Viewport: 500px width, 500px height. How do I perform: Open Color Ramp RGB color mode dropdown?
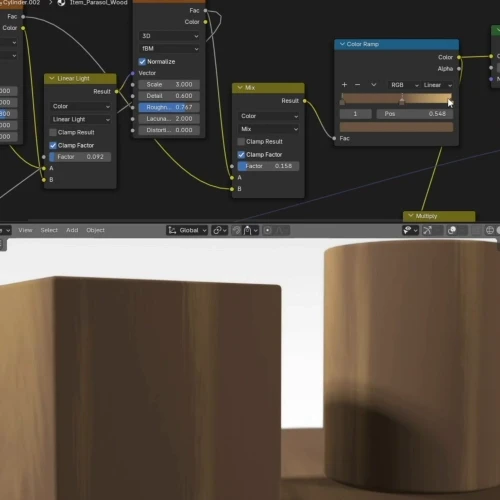[x=404, y=85]
